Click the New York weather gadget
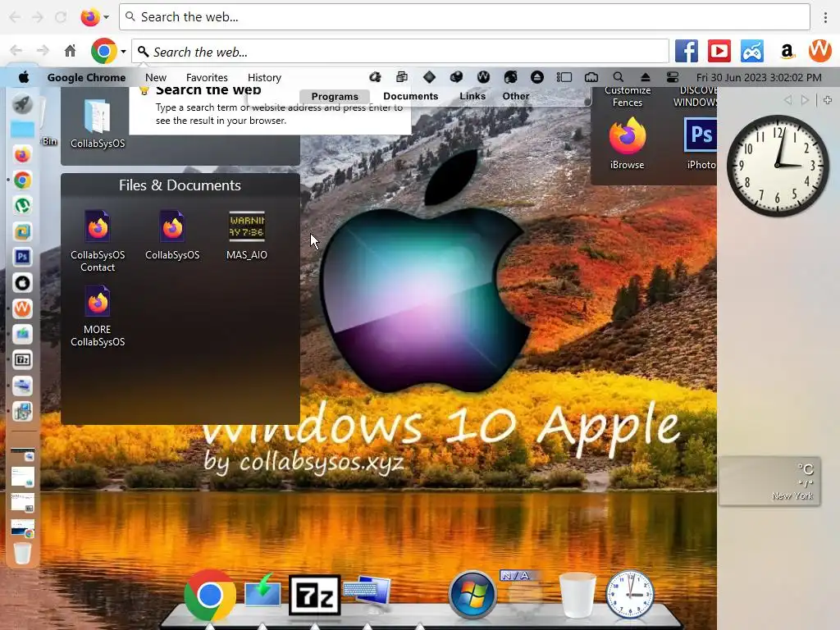The image size is (840, 630). pos(769,481)
